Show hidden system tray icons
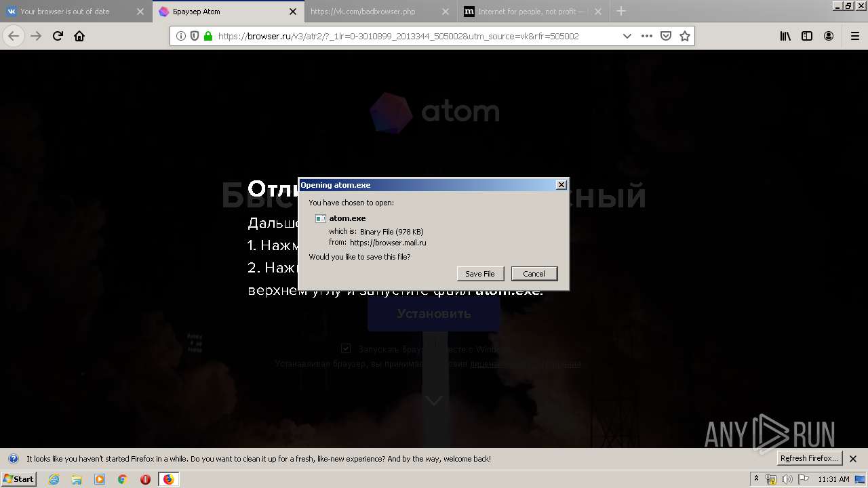Screen dimensions: 868x488 [756, 479]
